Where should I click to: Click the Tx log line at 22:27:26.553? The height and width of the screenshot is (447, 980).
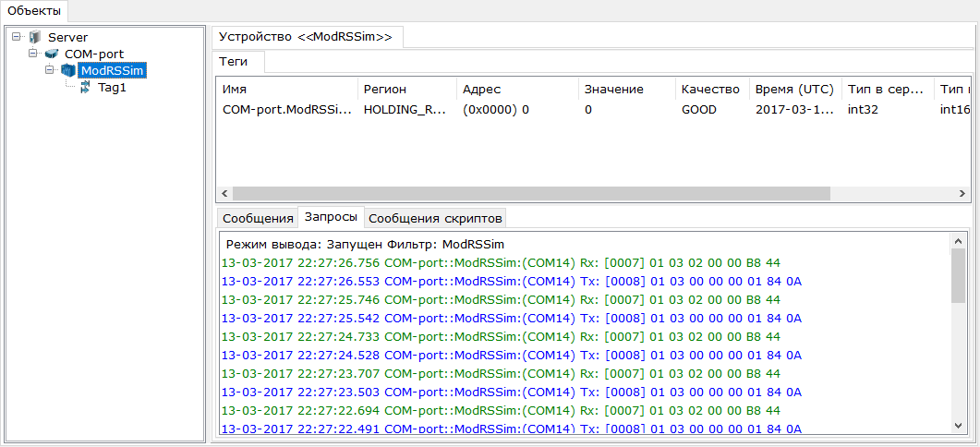coord(512,282)
